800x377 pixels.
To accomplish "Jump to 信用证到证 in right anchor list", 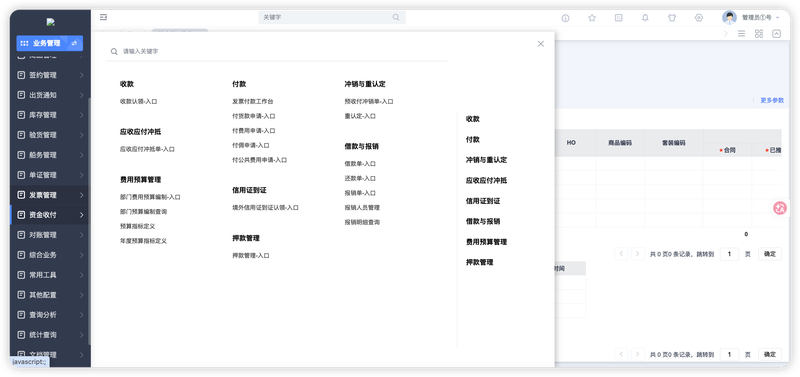I will pos(483,201).
